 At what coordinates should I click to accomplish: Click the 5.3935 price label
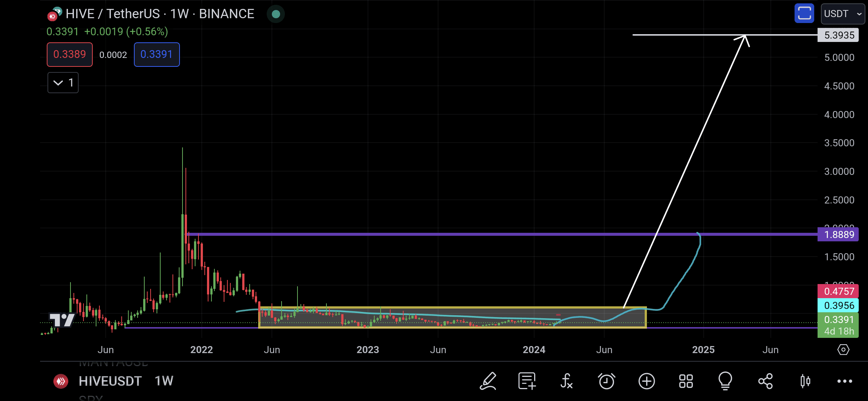pos(838,35)
